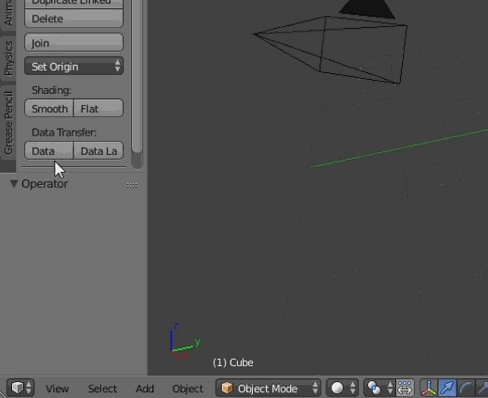
Task: Click the Operator panel grip handle
Action: 132,185
